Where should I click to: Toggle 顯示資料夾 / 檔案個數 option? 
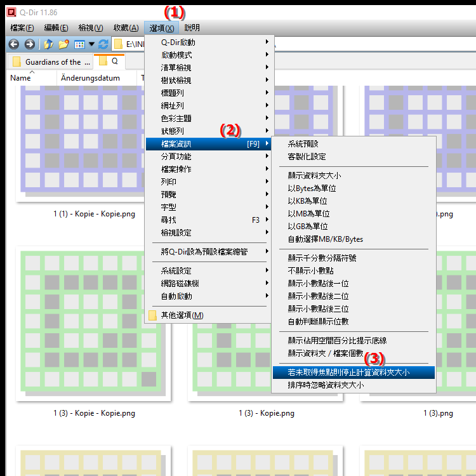[354, 354]
